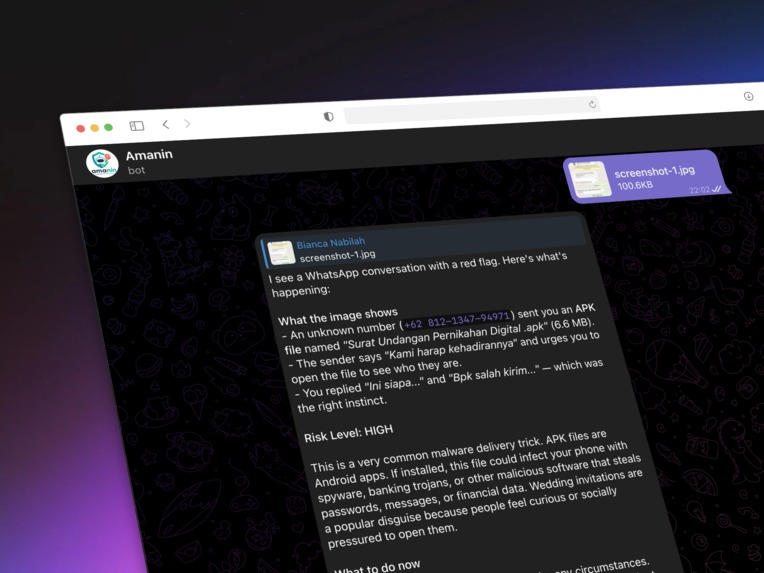
Task: Click the 22:02 timestamp in sent message
Action: click(x=699, y=190)
